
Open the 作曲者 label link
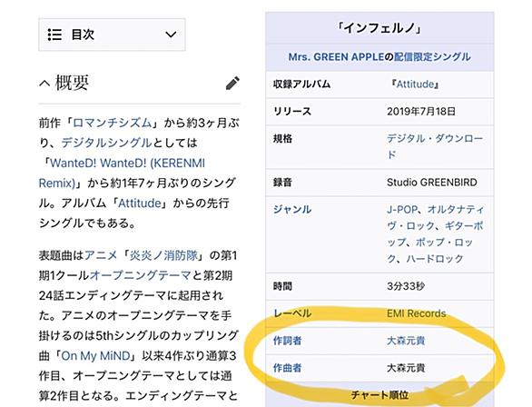pos(288,368)
